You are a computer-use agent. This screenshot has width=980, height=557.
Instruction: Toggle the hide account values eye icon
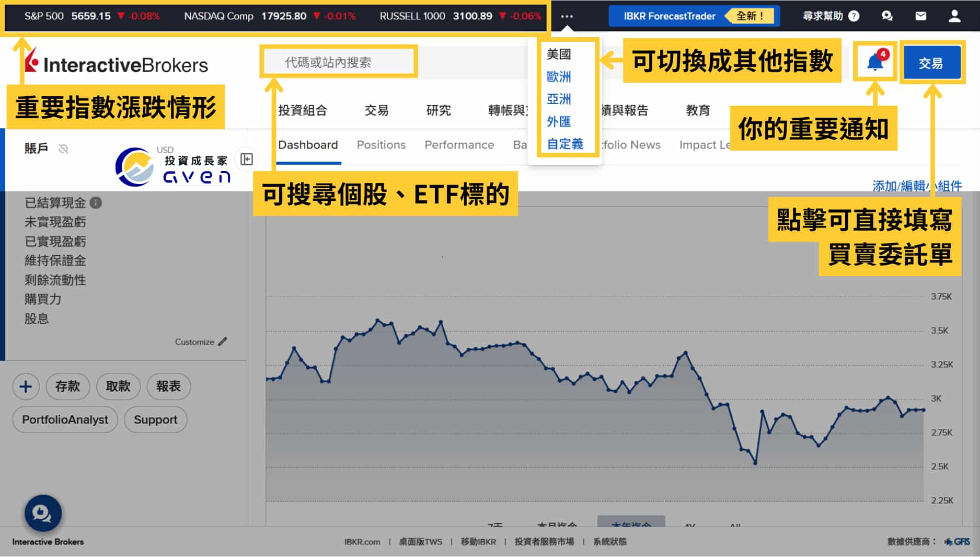(63, 149)
